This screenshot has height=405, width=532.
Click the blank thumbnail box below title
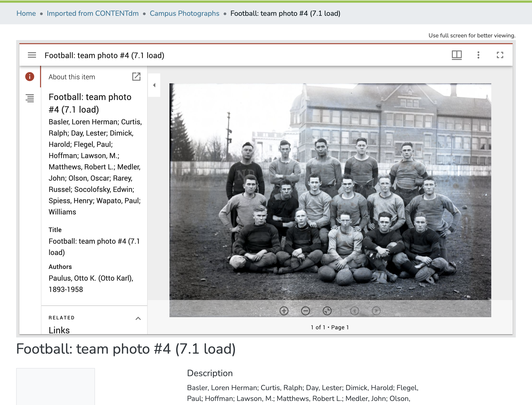pos(55,386)
